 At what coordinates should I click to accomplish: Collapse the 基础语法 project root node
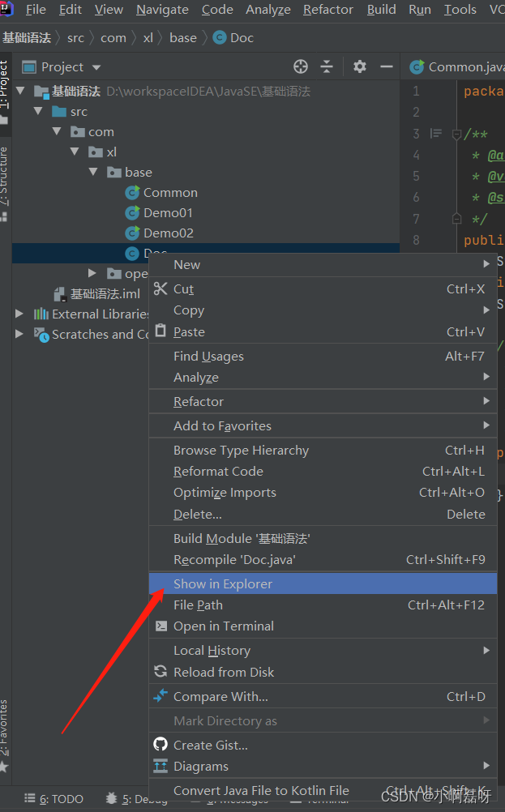20,91
